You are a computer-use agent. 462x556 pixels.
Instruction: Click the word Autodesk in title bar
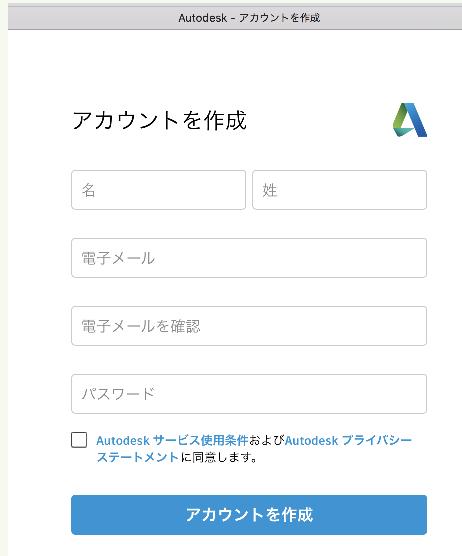202,18
